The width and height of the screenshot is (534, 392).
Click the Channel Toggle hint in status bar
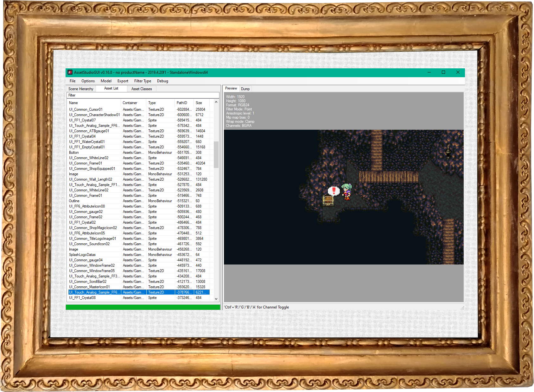point(257,307)
